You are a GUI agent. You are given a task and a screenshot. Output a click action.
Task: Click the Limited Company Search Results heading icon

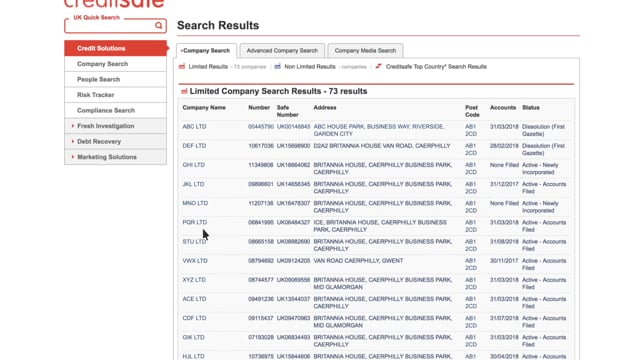click(184, 91)
